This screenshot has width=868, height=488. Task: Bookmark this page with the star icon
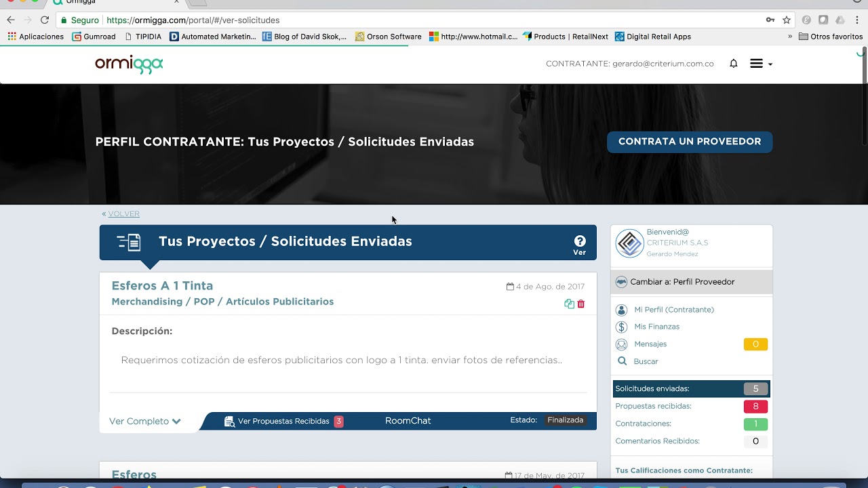pyautogui.click(x=787, y=20)
